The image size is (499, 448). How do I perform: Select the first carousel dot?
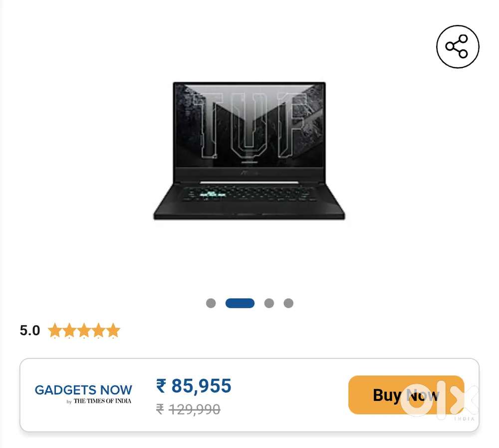click(x=211, y=303)
